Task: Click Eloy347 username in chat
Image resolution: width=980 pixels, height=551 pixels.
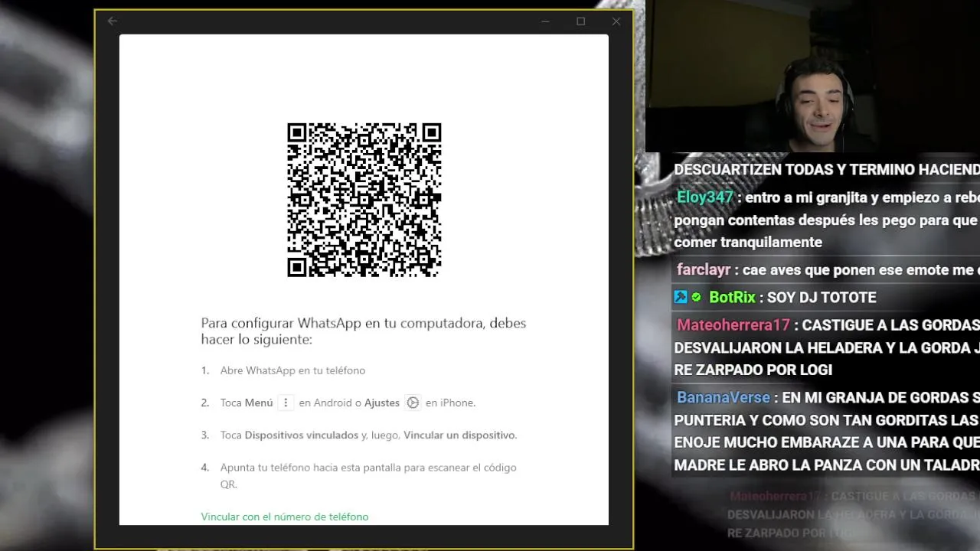Action: (705, 197)
